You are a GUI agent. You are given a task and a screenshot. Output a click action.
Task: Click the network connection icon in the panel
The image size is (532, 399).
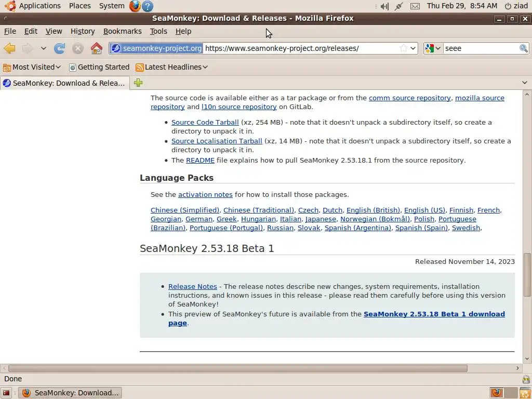(x=399, y=6)
